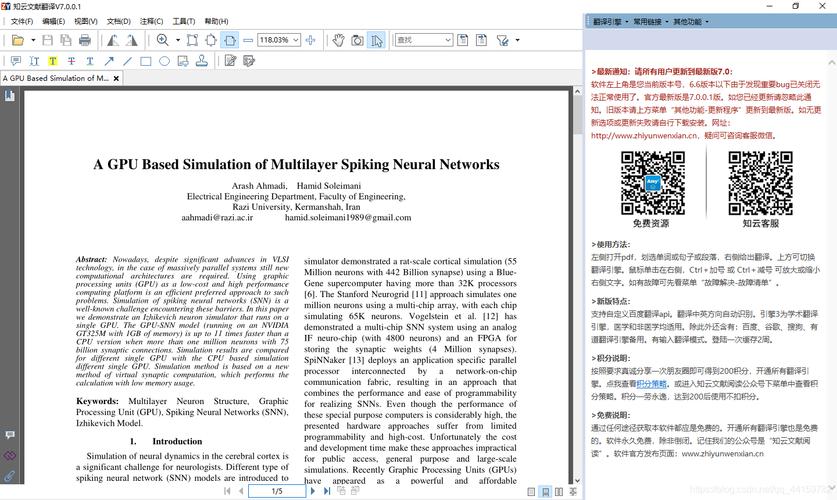Select yellow highlight text tool
The height and width of the screenshot is (500, 837).
52,61
